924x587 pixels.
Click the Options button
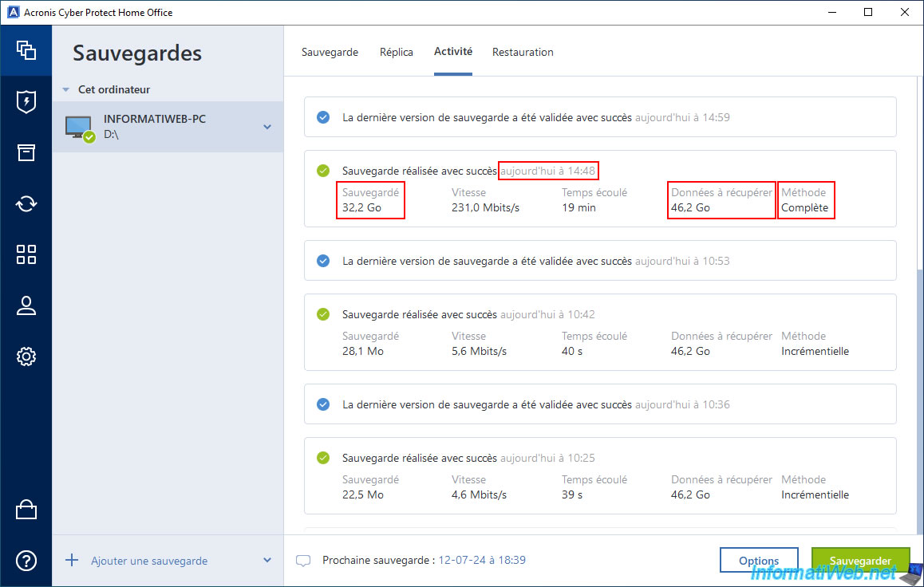(759, 561)
